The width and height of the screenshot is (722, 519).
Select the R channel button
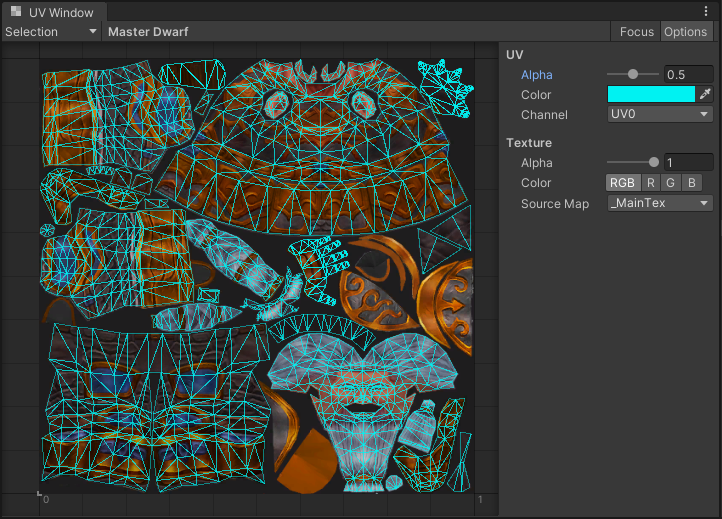[x=651, y=183]
